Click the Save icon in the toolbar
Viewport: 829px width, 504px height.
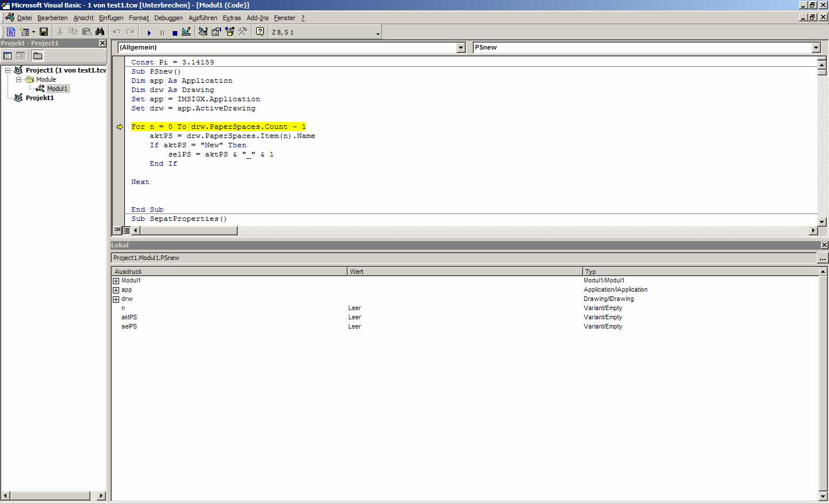click(x=44, y=32)
